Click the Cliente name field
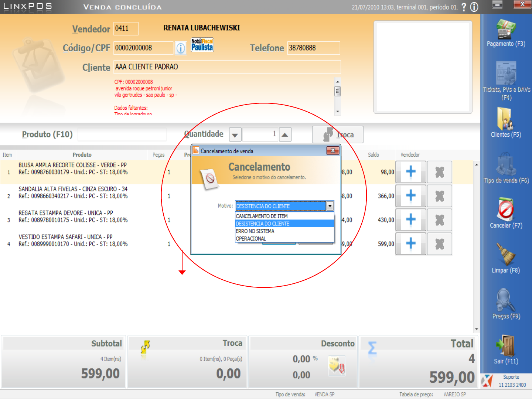 pos(227,67)
